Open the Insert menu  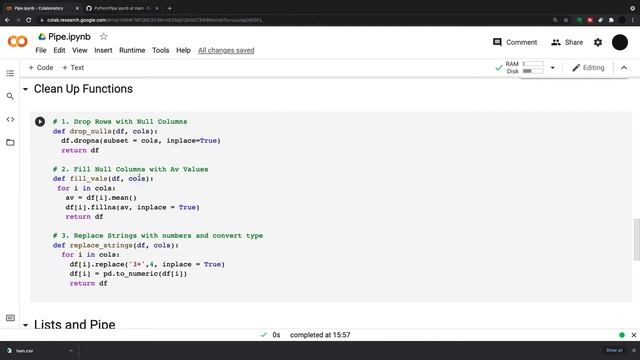pos(103,50)
